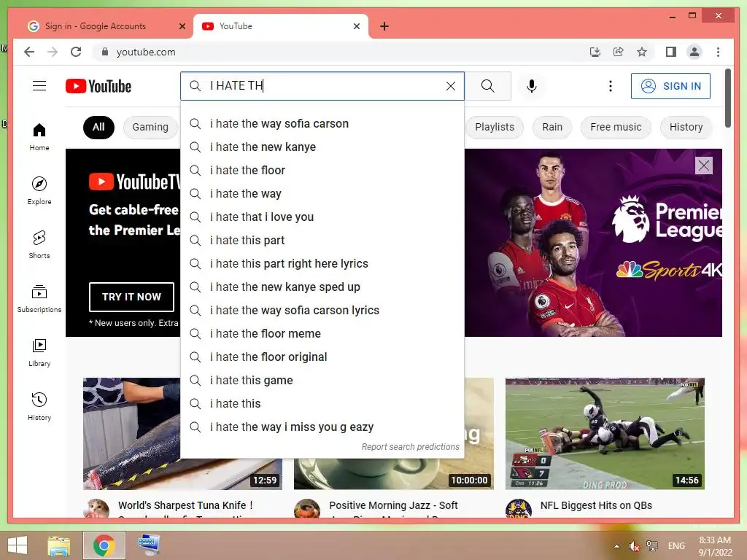
Task: Open Subscriptions in the sidebar
Action: tap(39, 298)
